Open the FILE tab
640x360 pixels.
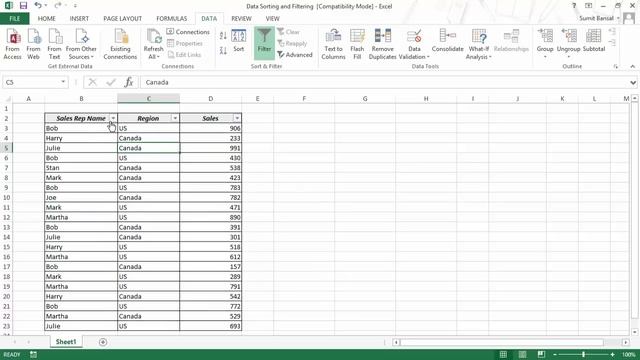(15, 18)
